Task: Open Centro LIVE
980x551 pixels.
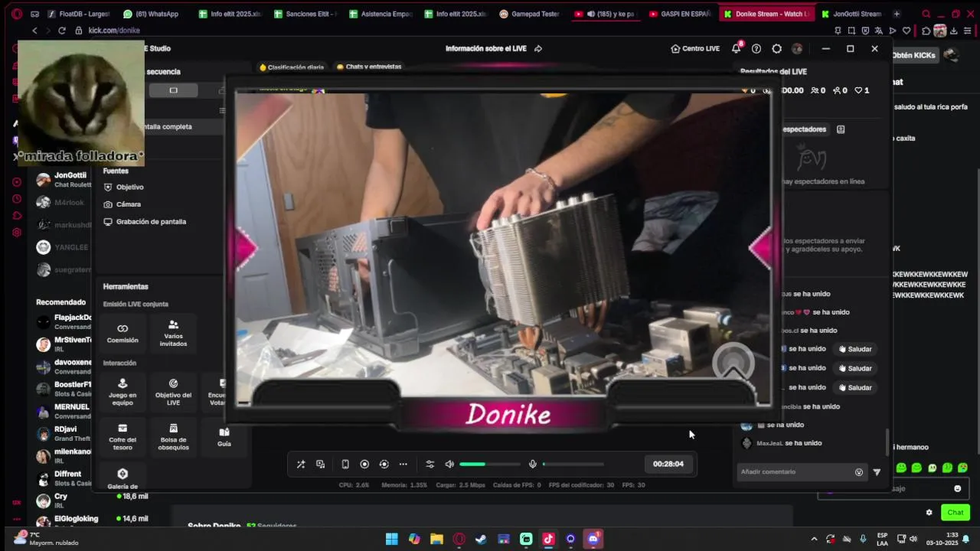Action: [x=695, y=48]
